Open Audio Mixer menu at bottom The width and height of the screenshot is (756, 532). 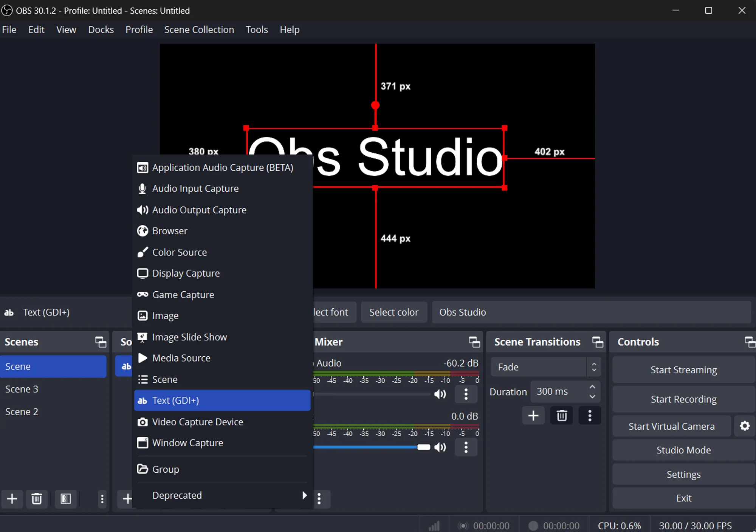tap(319, 499)
